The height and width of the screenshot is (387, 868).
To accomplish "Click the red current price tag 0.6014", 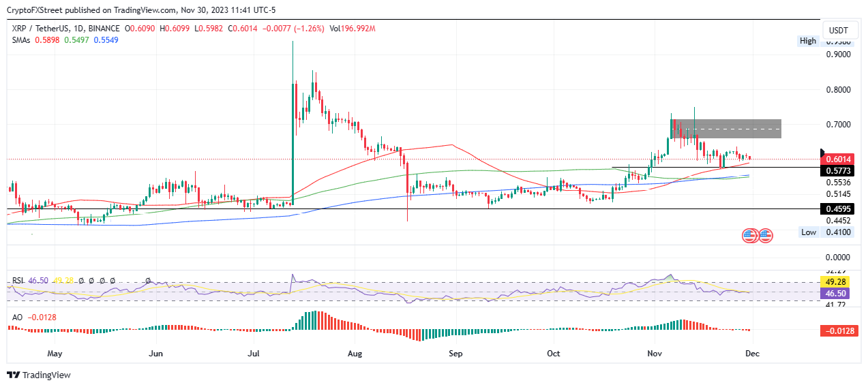I will [839, 159].
